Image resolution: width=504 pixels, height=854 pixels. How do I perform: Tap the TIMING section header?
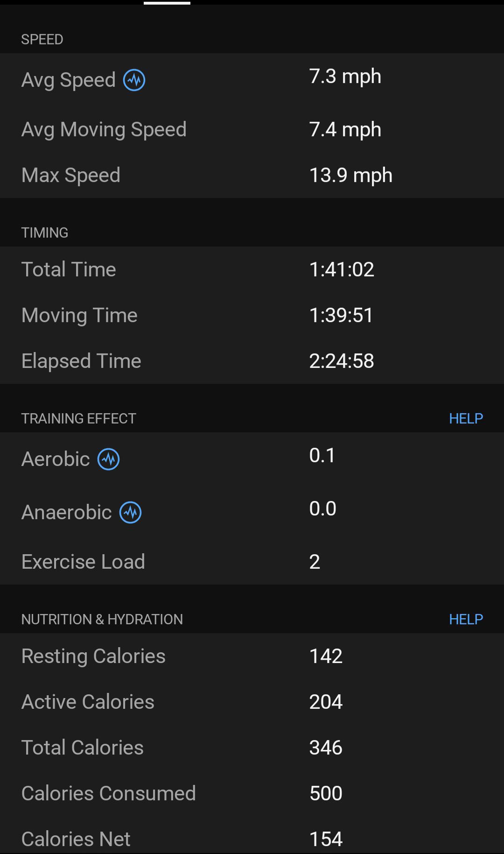coord(45,233)
